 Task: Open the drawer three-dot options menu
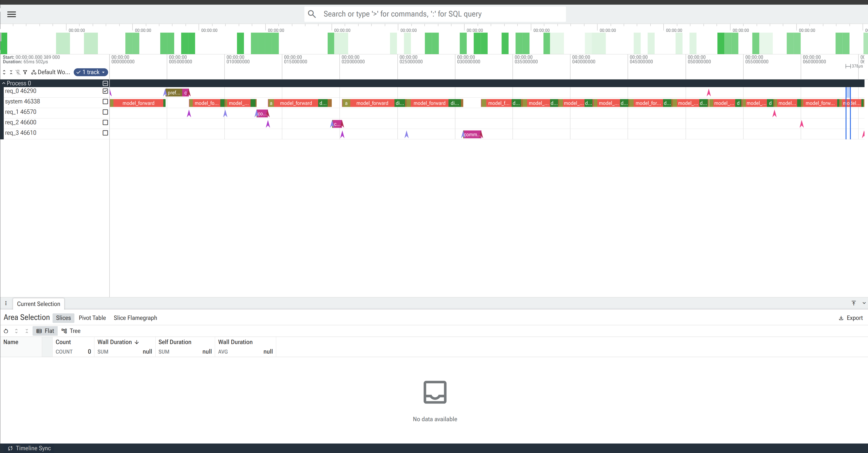coord(6,303)
